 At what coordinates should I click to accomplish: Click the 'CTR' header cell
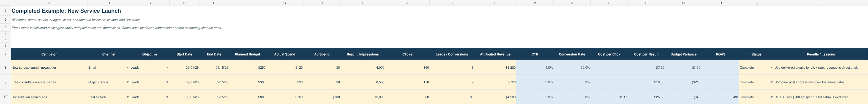[x=535, y=54]
